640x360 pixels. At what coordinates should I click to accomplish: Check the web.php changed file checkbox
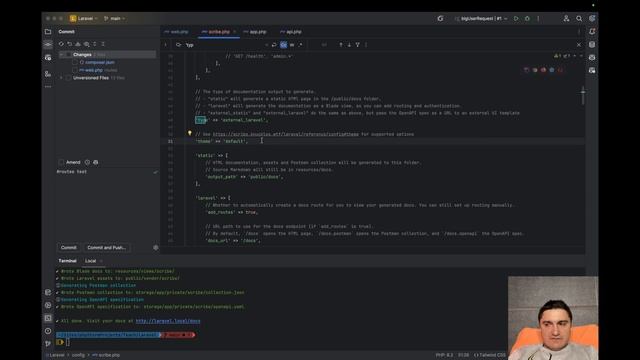coord(75,70)
